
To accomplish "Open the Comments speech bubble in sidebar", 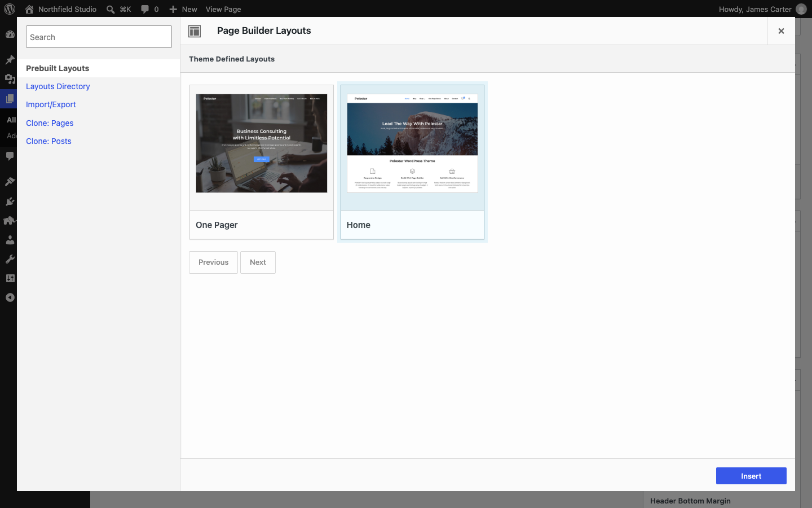I will point(10,156).
